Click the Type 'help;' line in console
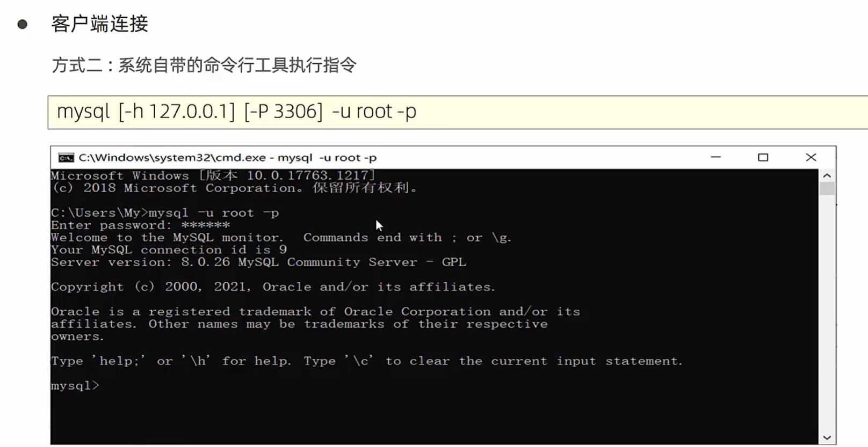 pyautogui.click(x=367, y=361)
